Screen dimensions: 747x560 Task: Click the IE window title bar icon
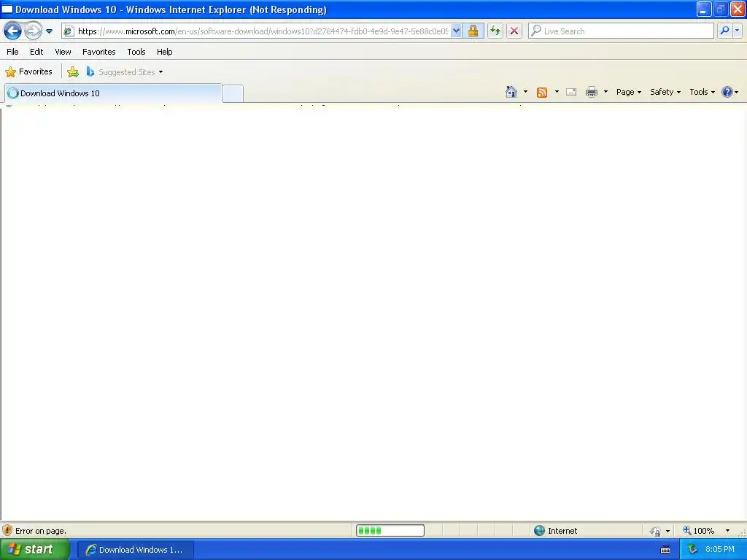click(x=7, y=9)
